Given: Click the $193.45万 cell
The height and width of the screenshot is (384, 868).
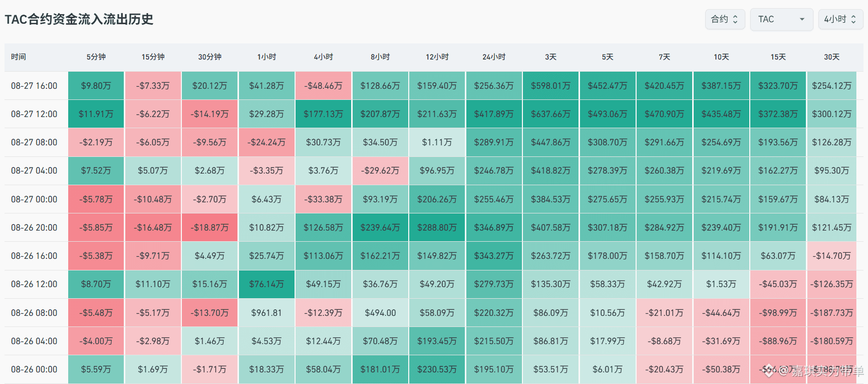Looking at the screenshot, I should point(437,341).
